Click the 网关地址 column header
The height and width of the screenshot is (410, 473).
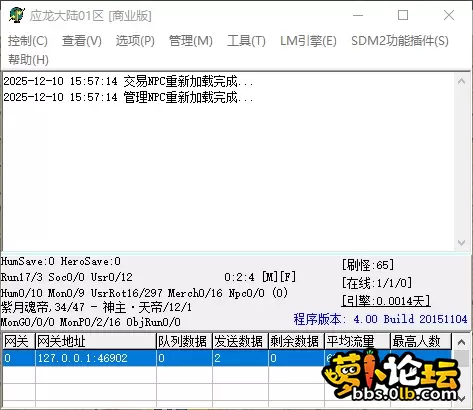tap(96, 341)
